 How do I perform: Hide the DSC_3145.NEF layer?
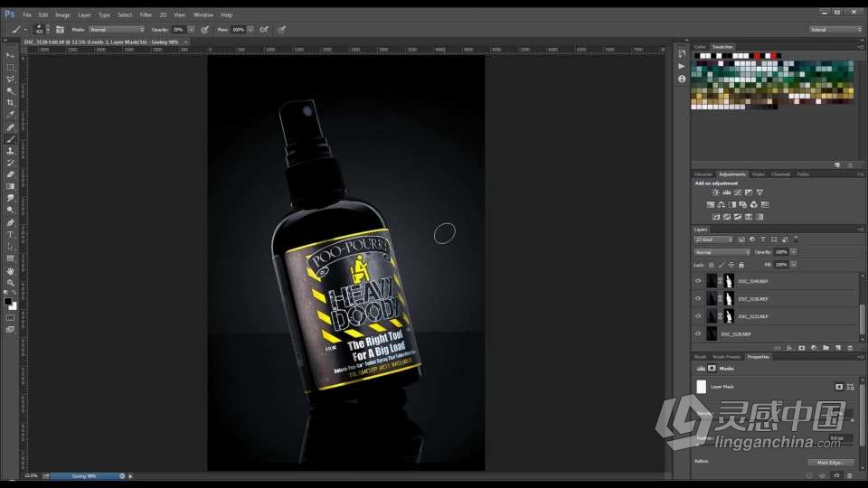pyautogui.click(x=698, y=281)
